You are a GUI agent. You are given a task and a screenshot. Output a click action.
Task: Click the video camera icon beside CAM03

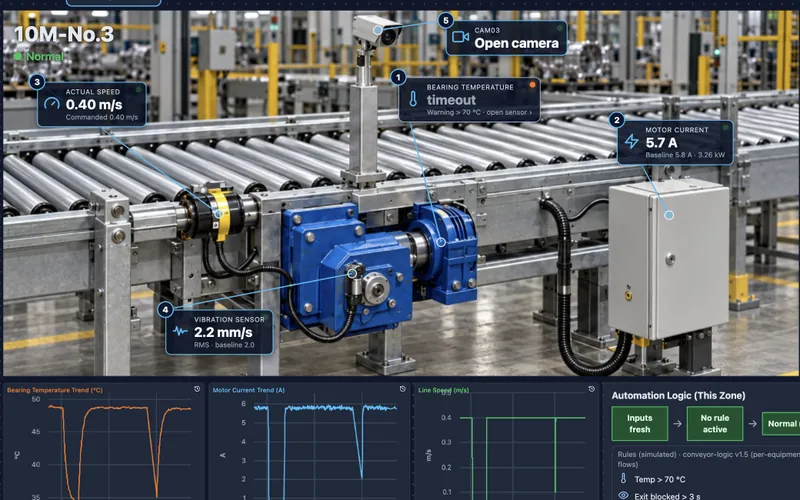coord(461,37)
